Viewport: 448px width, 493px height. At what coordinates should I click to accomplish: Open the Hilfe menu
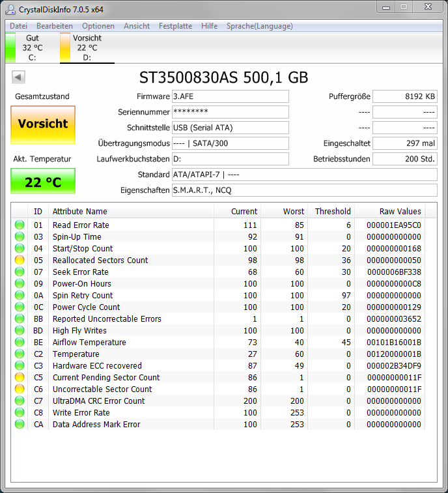[209, 26]
